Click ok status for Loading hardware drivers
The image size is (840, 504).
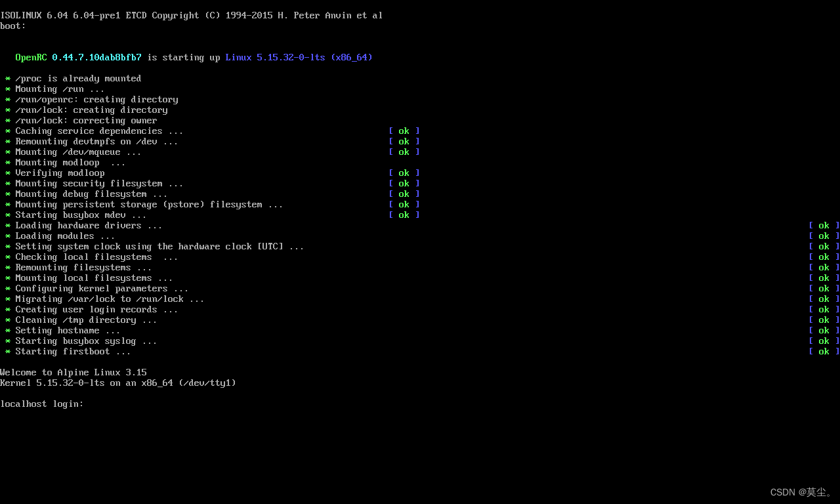coord(824,225)
